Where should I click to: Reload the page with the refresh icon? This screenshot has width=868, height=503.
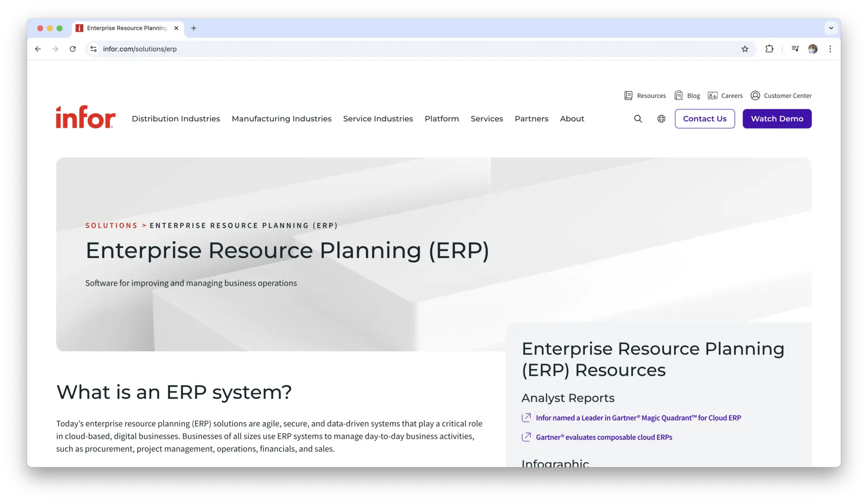73,49
